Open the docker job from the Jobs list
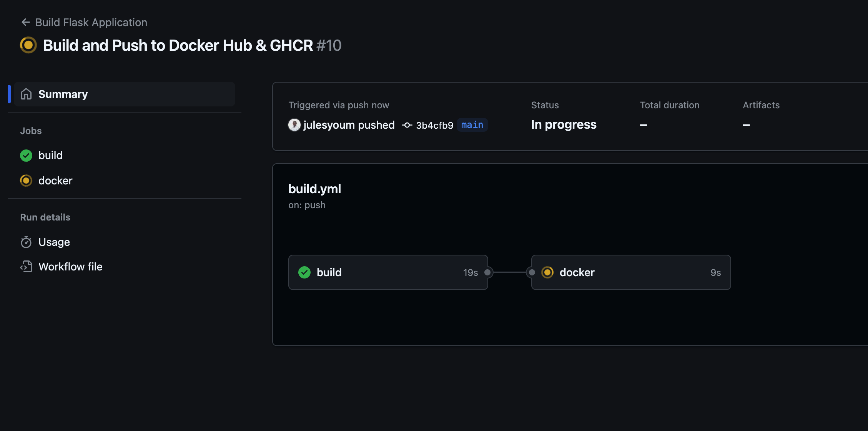Screen dimensions: 868x431 [x=55, y=180]
